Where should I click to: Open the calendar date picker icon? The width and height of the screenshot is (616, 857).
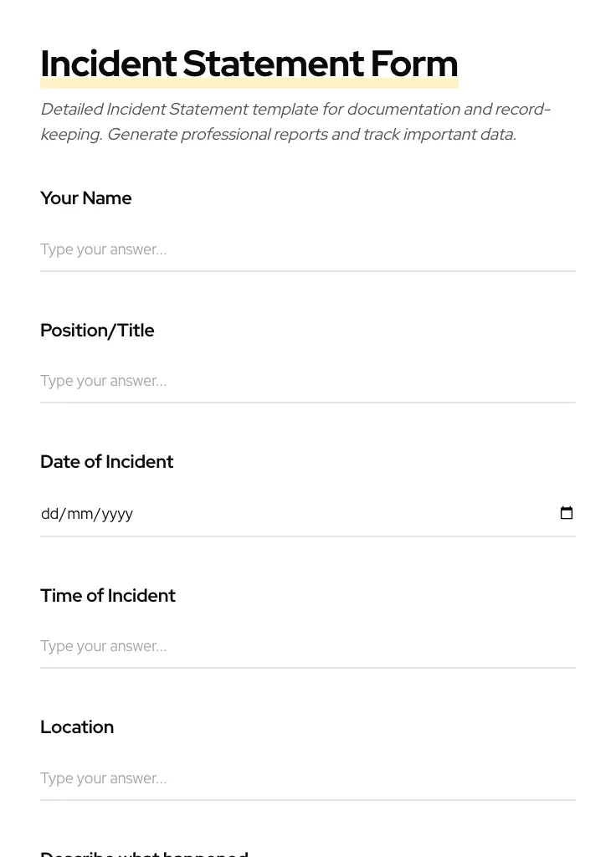[567, 512]
